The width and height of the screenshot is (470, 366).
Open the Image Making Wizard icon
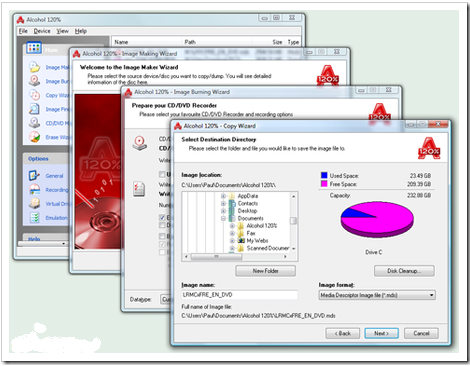coord(34,67)
